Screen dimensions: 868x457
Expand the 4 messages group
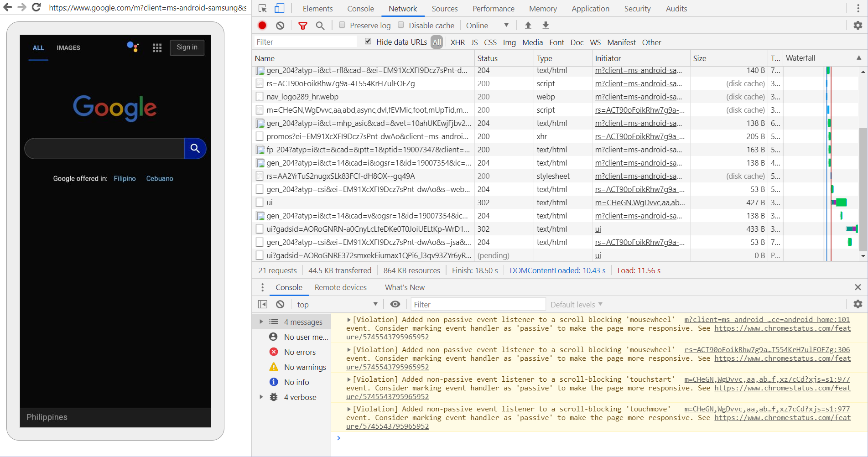coord(261,322)
